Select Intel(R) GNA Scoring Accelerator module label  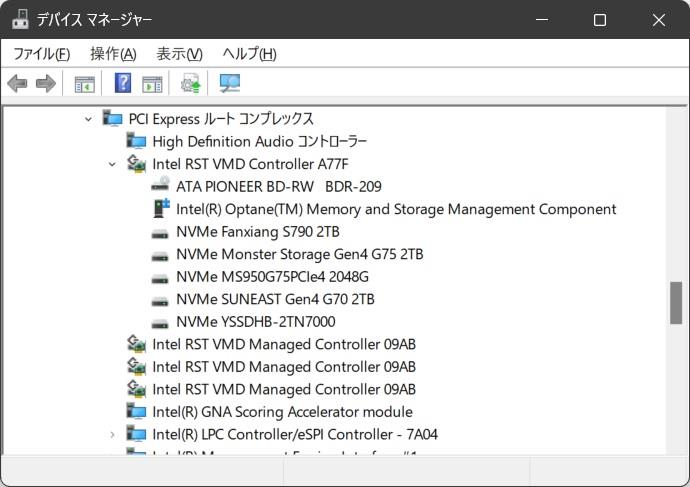pos(283,412)
